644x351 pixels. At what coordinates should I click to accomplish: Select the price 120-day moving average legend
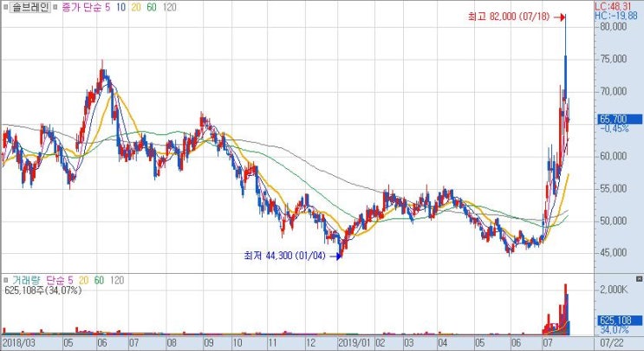pyautogui.click(x=169, y=8)
